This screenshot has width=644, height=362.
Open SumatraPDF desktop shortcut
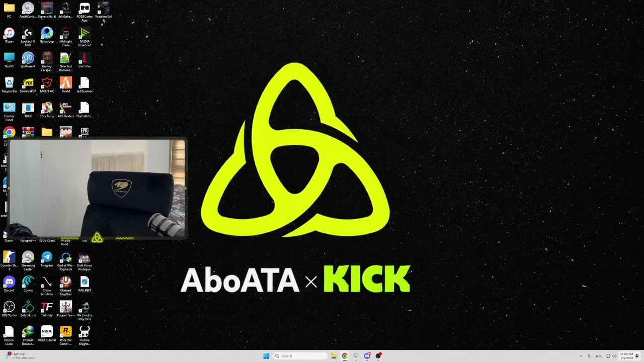pos(28,85)
